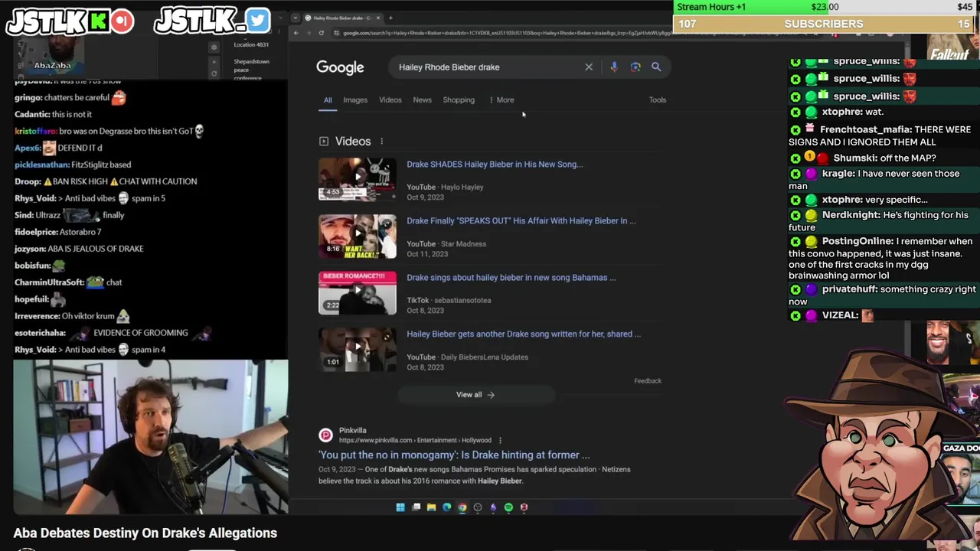Click the Twitter bird logo in overlay
The image size is (980, 551).
pyautogui.click(x=258, y=21)
